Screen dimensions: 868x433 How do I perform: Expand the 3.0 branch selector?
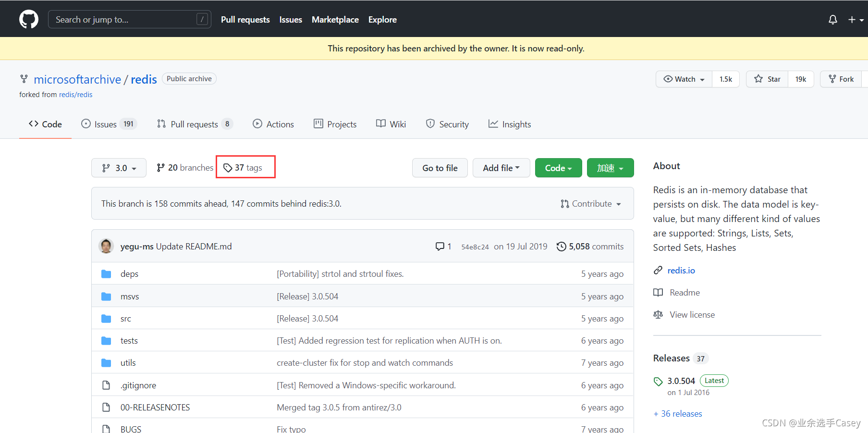119,168
